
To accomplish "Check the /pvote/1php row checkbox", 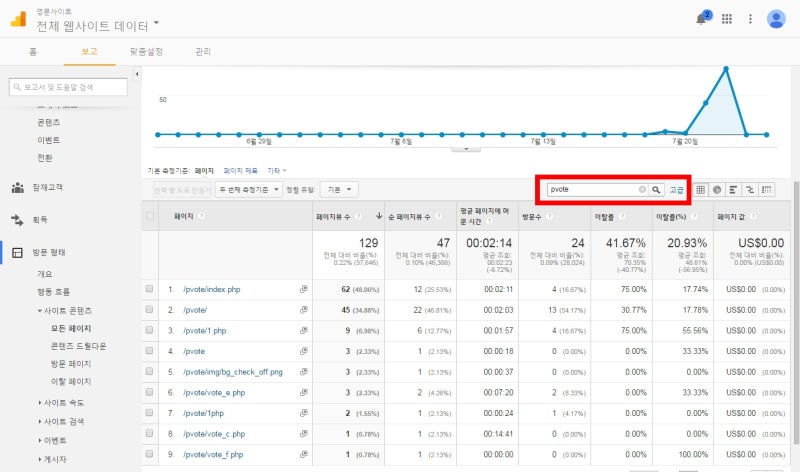I will tap(149, 413).
